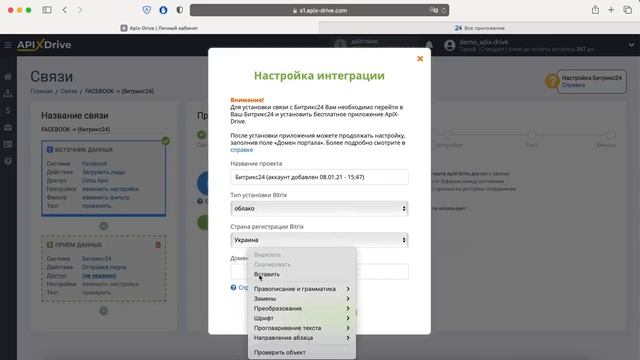Click (не указано) access link
This screenshot has width=640, height=360.
99,276
